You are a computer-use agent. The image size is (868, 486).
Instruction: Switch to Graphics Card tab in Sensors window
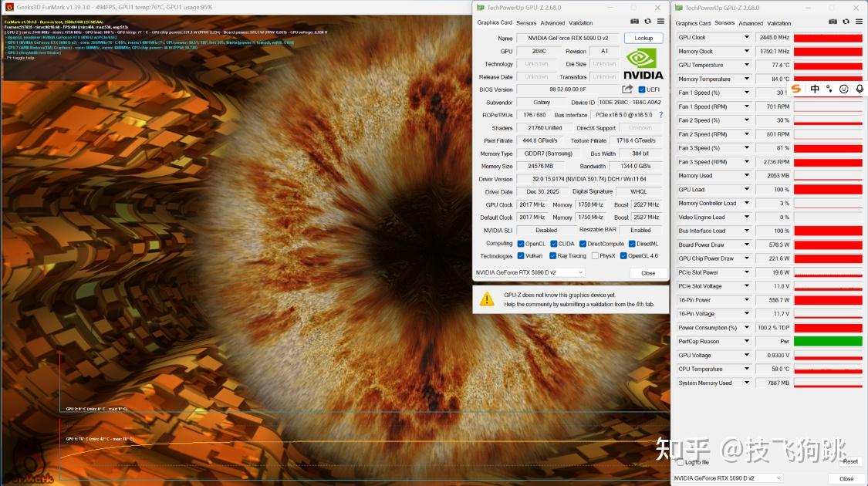tap(693, 23)
